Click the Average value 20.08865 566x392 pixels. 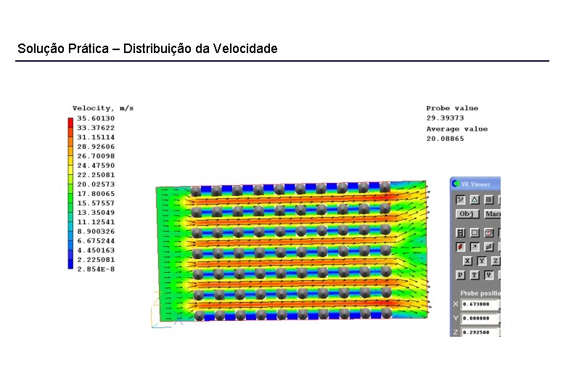(445, 139)
